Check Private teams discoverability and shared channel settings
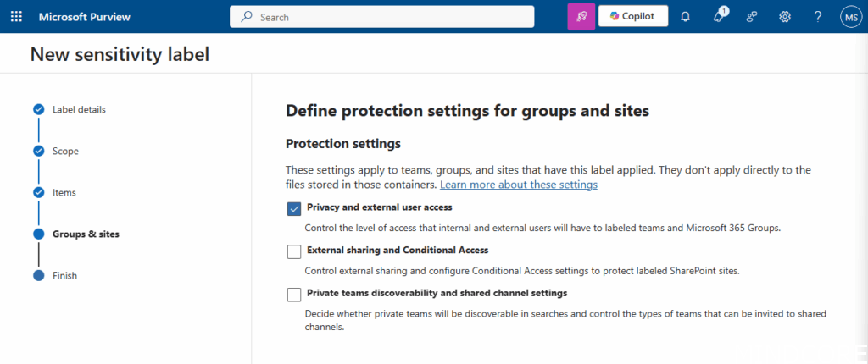 [294, 295]
